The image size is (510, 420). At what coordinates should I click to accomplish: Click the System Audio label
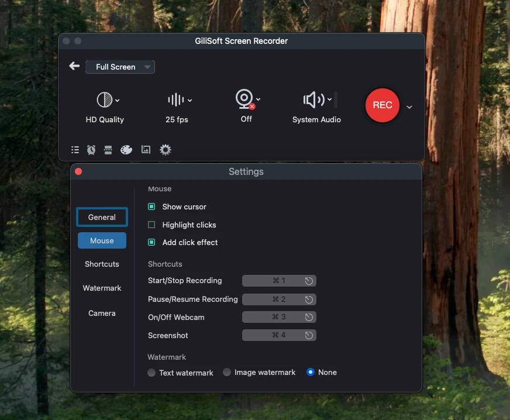point(316,120)
